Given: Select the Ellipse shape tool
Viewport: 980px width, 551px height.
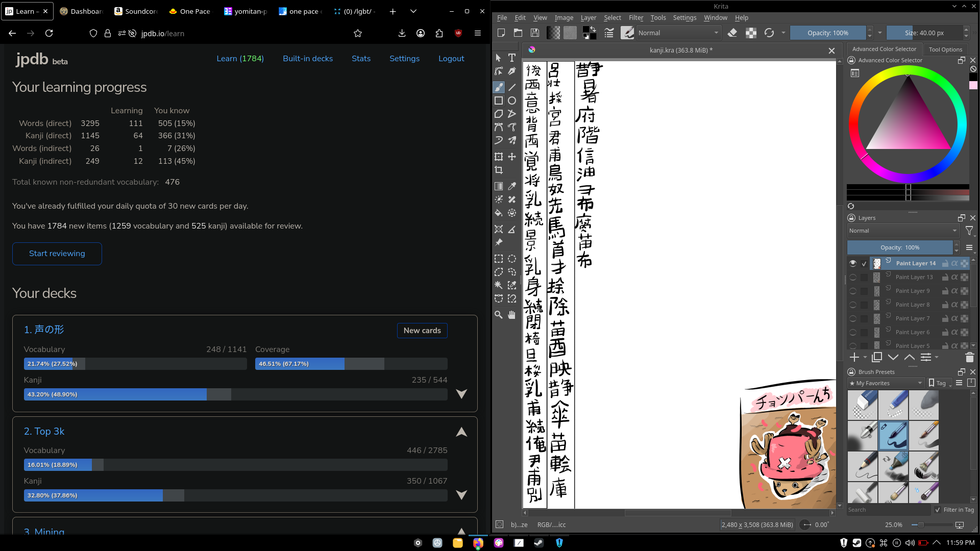Looking at the screenshot, I should [512, 101].
